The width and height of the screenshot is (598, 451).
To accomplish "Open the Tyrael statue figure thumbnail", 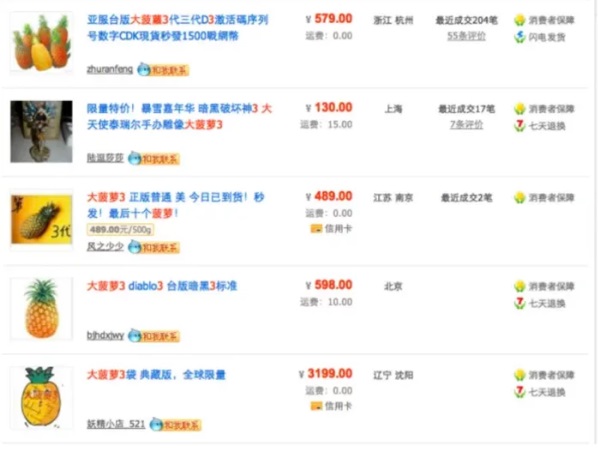I will (42, 132).
